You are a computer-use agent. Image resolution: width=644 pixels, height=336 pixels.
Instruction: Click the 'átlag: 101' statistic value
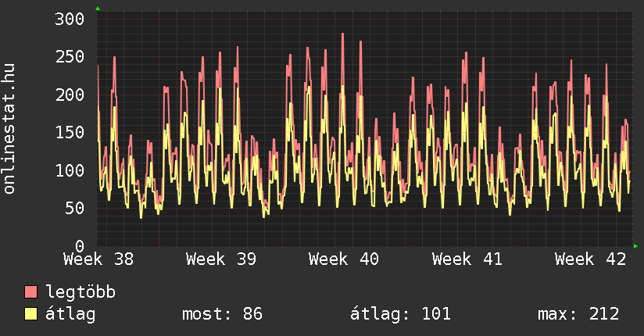tap(401, 314)
